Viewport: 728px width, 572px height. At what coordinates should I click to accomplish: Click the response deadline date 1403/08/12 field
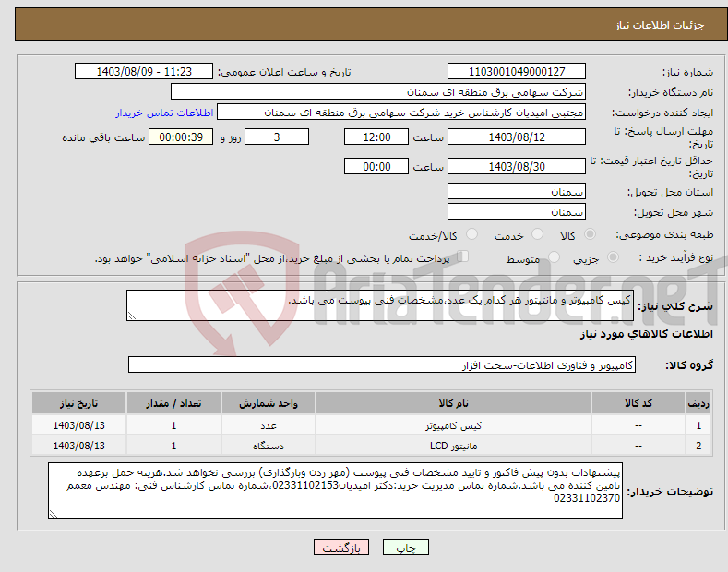point(517,137)
